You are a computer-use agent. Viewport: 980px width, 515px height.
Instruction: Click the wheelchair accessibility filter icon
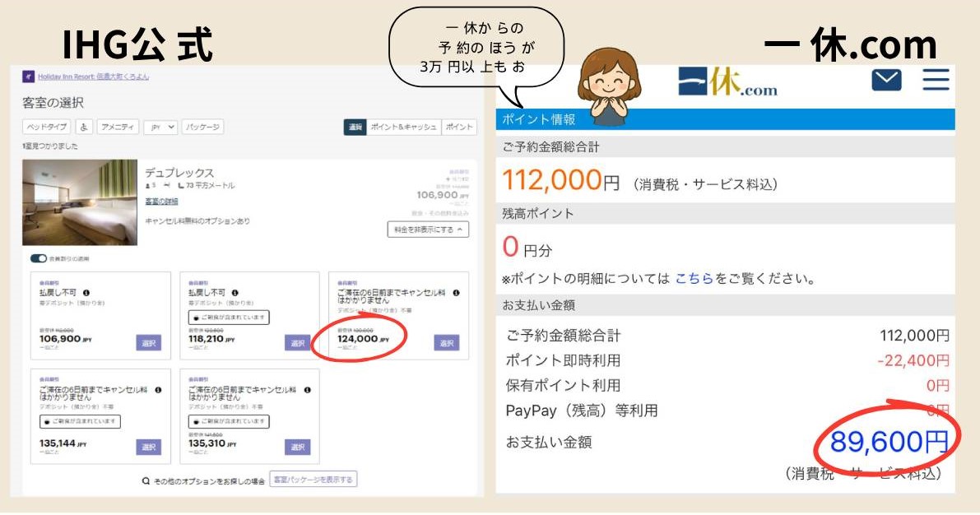(x=85, y=127)
